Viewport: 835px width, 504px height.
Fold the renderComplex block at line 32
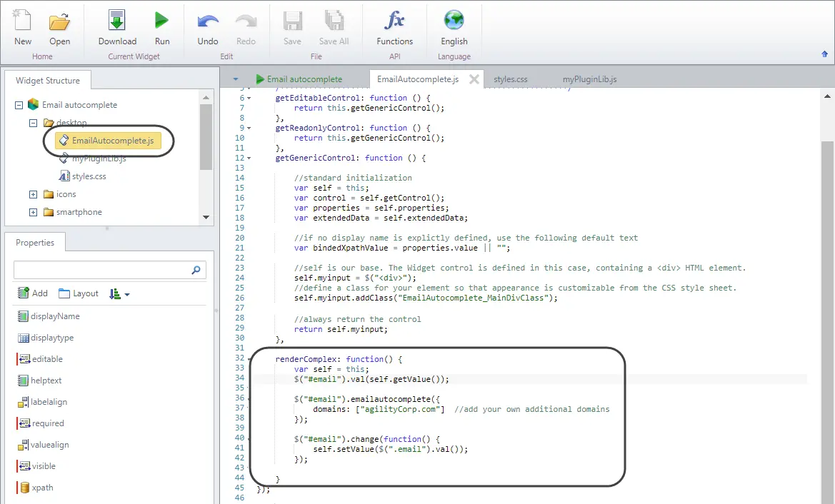tap(249, 358)
